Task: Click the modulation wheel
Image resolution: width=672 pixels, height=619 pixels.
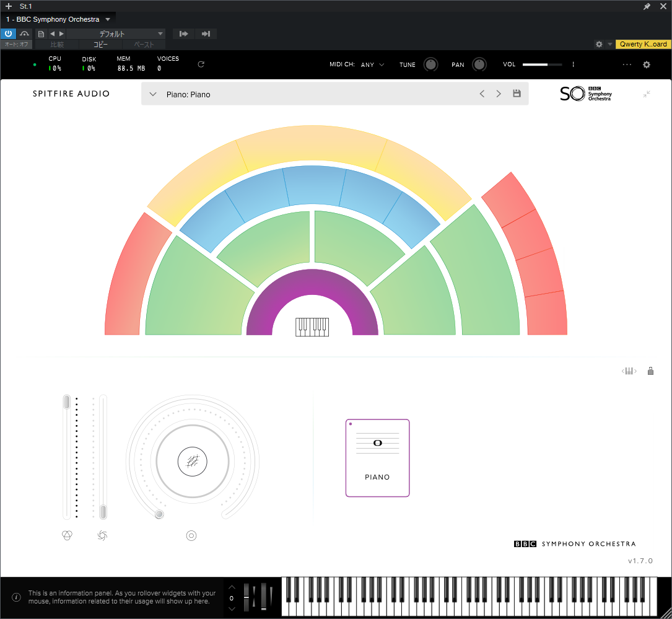Action: tap(264, 597)
